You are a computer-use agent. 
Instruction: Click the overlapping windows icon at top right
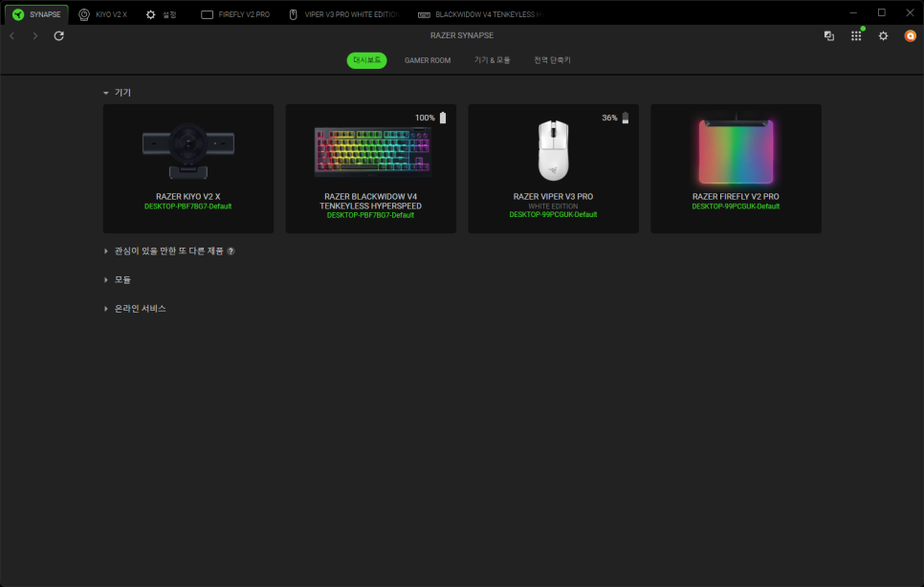829,35
